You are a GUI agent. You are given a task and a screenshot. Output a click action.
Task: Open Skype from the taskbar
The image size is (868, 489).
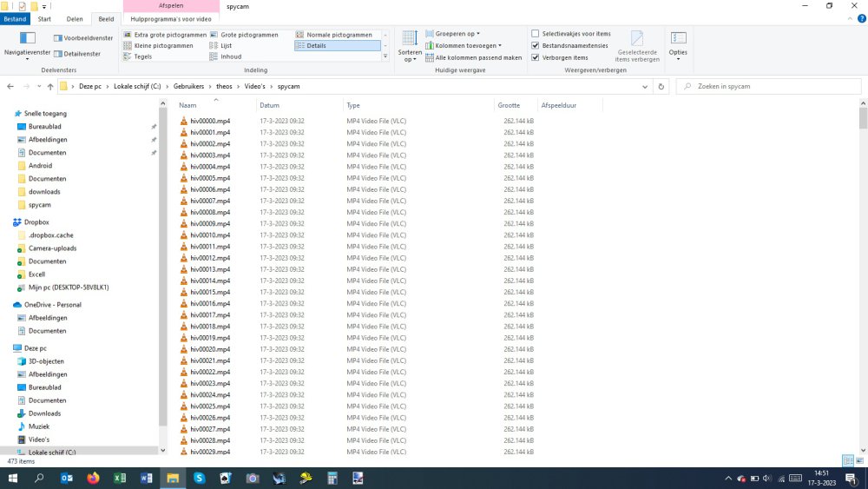point(199,479)
